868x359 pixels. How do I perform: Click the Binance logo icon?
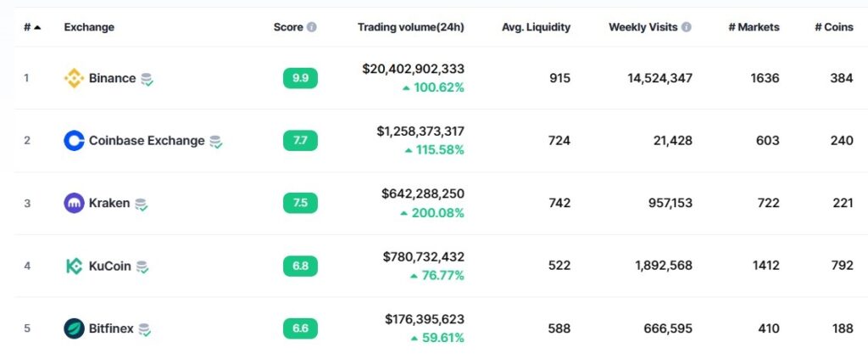[x=75, y=78]
